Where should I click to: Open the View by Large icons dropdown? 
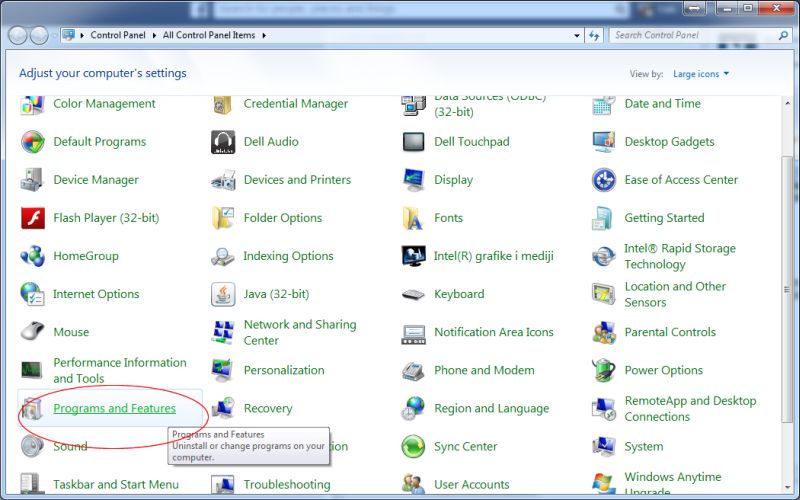(x=701, y=74)
